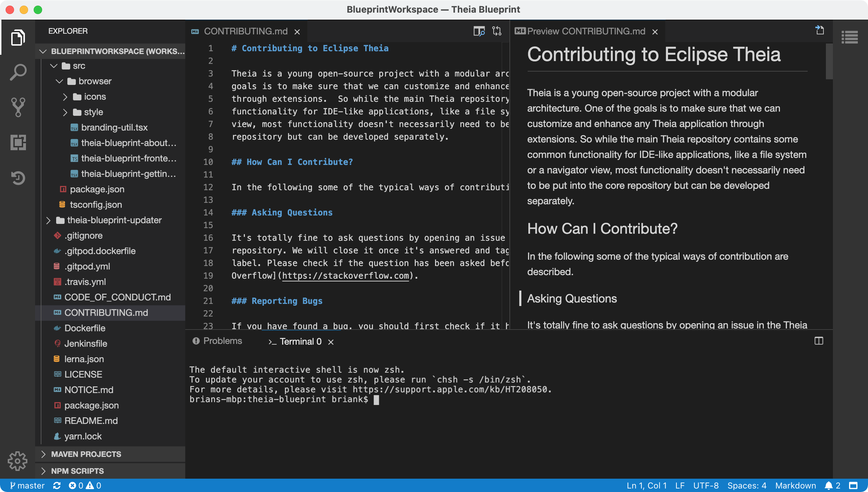Switch to the CONTRIBUTING.md editor tab
The image size is (868, 492).
pyautogui.click(x=246, y=31)
